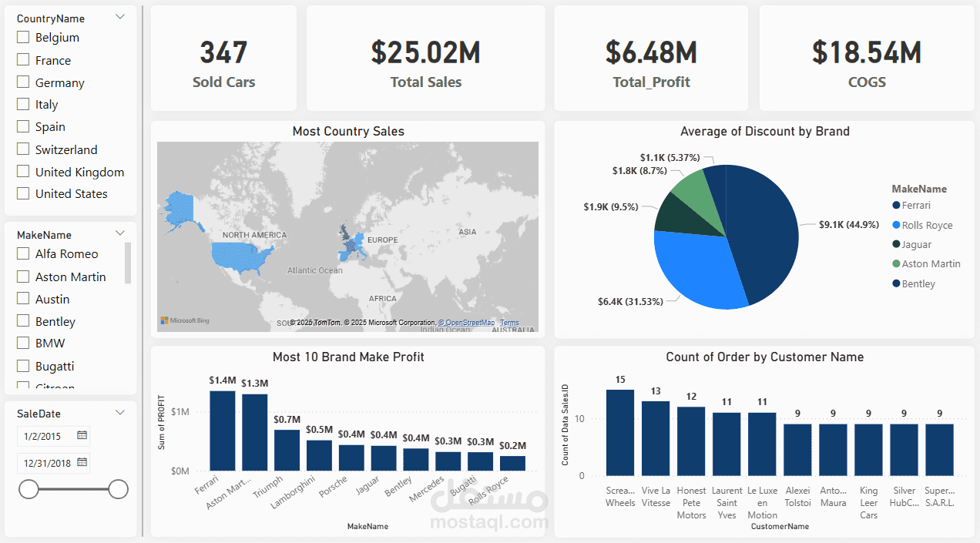The image size is (980, 543).
Task: Open calendar picker for start date 1/2/2015
Action: click(x=82, y=436)
